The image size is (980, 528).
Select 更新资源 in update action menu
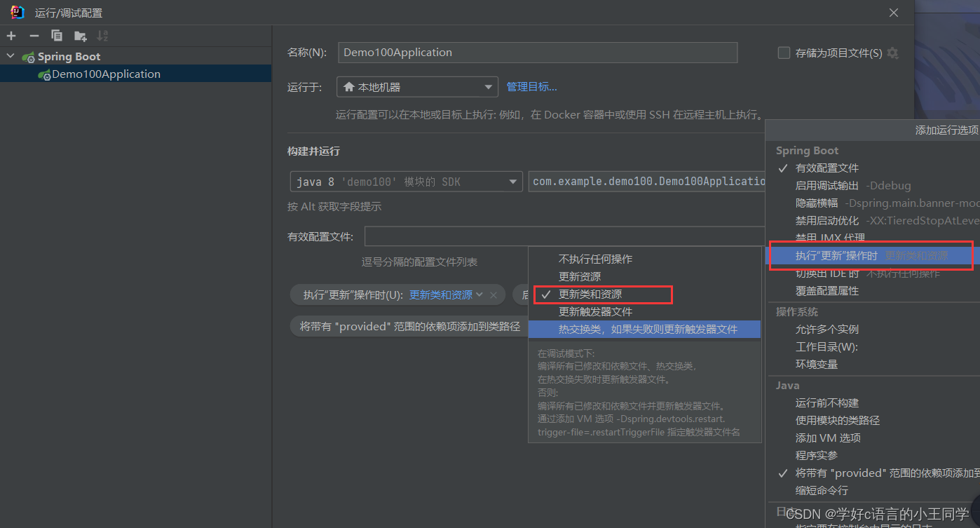pyautogui.click(x=644, y=277)
